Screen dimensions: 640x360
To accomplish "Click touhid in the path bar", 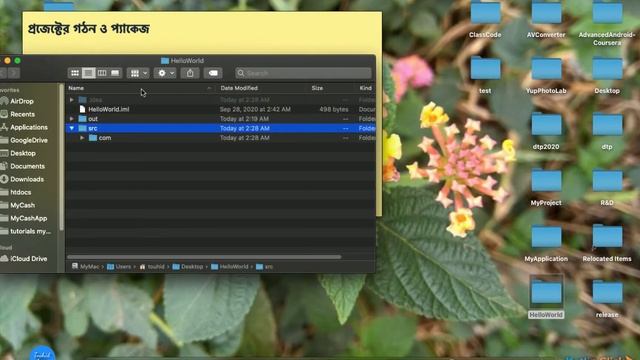I will coord(152,267).
